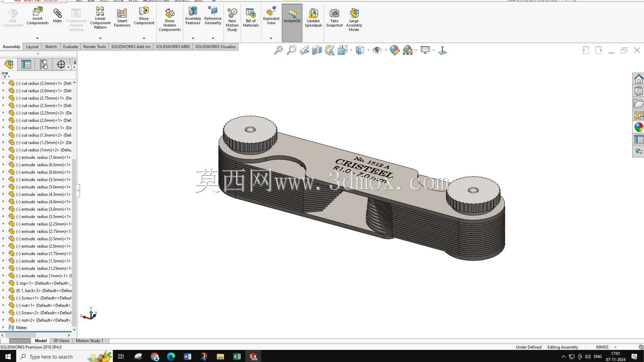The height and width of the screenshot is (362, 644).
Task: Open Reference Geometry tool
Action: (x=213, y=15)
